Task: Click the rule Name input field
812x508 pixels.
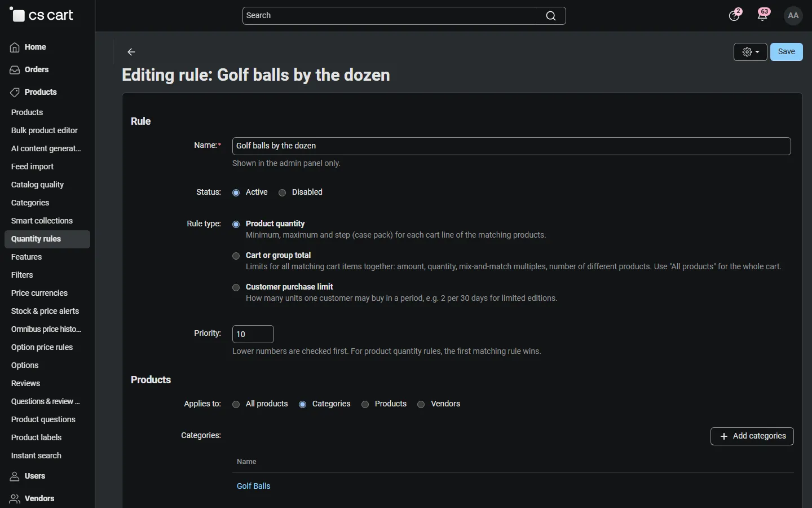Action: point(511,146)
